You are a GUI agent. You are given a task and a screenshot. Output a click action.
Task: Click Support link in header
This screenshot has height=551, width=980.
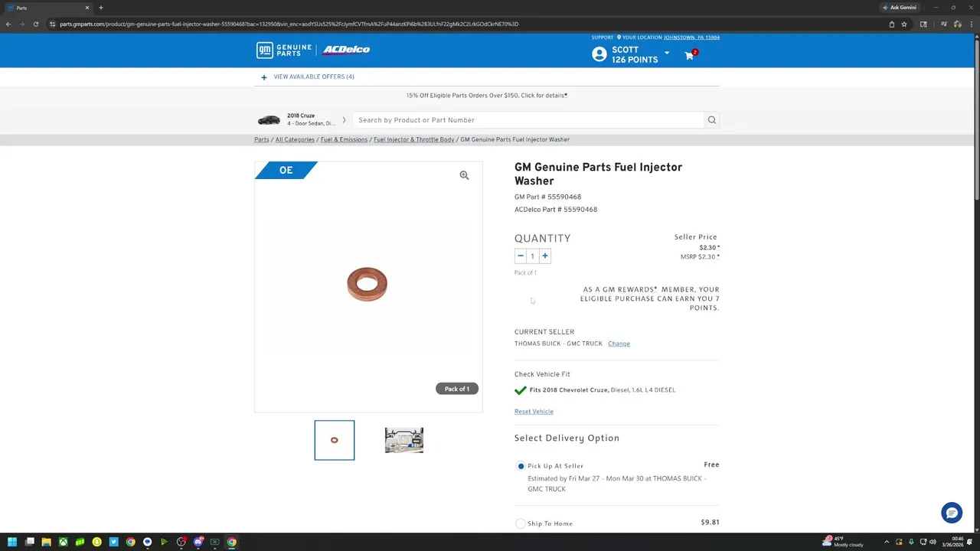pyautogui.click(x=603, y=37)
